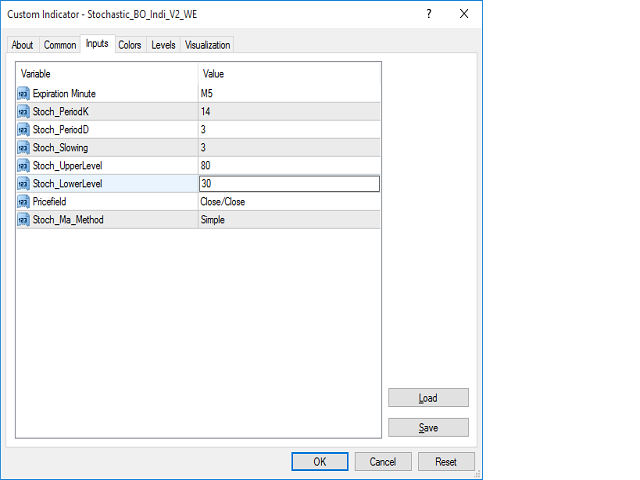Click the icon beside Pricefield
This screenshot has width=640, height=480.
point(24,202)
